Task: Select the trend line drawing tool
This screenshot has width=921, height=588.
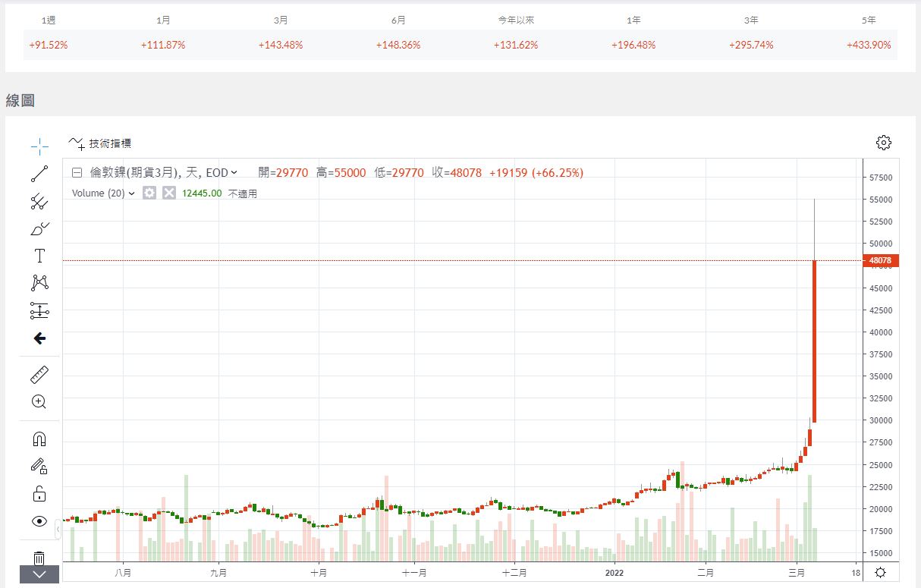Action: coord(39,174)
